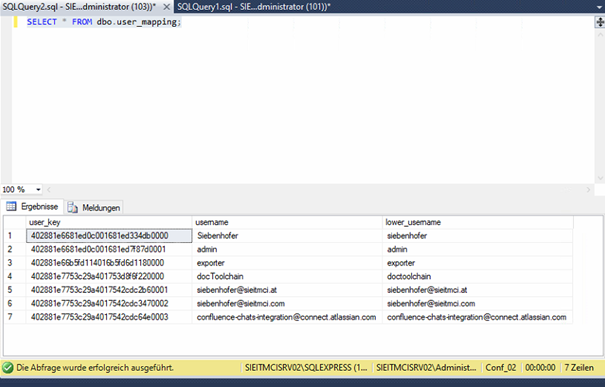Click the Meldungen messages icon

tap(73, 208)
